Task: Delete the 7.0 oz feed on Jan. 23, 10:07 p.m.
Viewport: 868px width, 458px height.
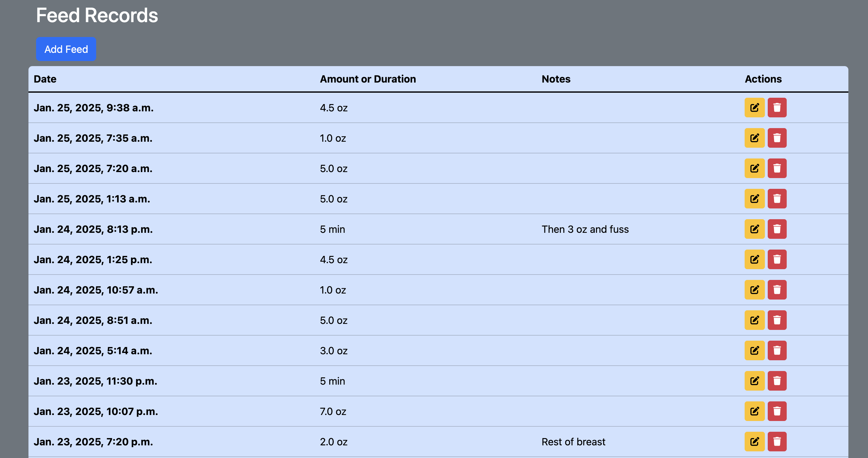Action: (x=777, y=411)
